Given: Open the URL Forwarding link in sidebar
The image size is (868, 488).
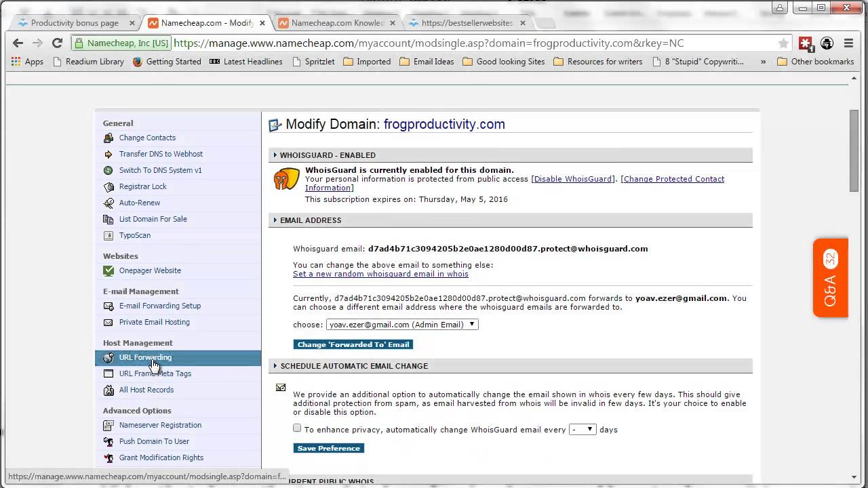Looking at the screenshot, I should tap(145, 357).
